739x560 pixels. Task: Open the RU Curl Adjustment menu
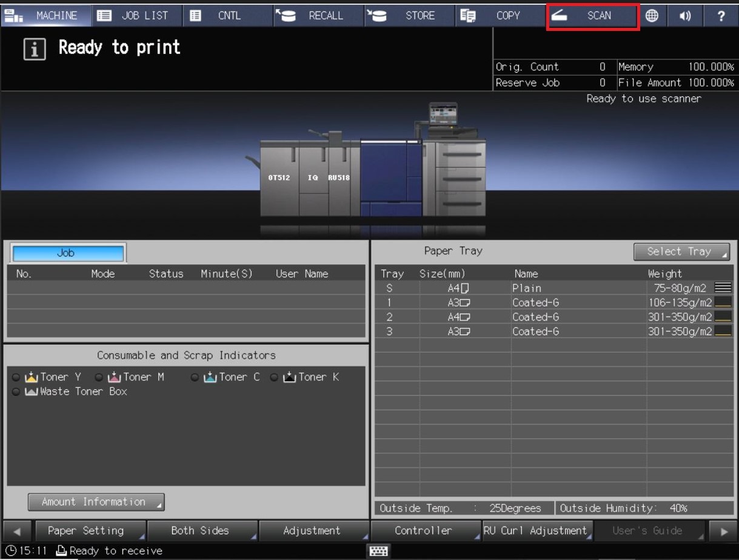tap(536, 530)
